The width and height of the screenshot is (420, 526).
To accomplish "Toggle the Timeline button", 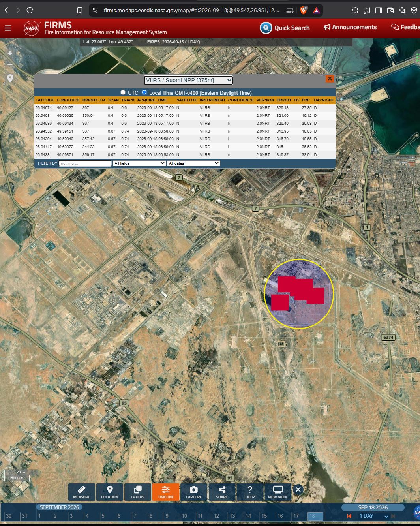I will (166, 492).
